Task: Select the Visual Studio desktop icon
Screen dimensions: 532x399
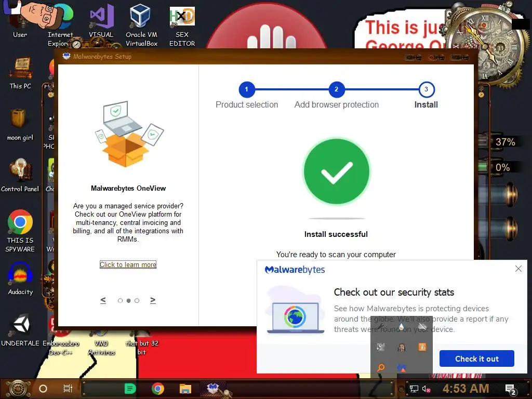Action: coord(101,21)
